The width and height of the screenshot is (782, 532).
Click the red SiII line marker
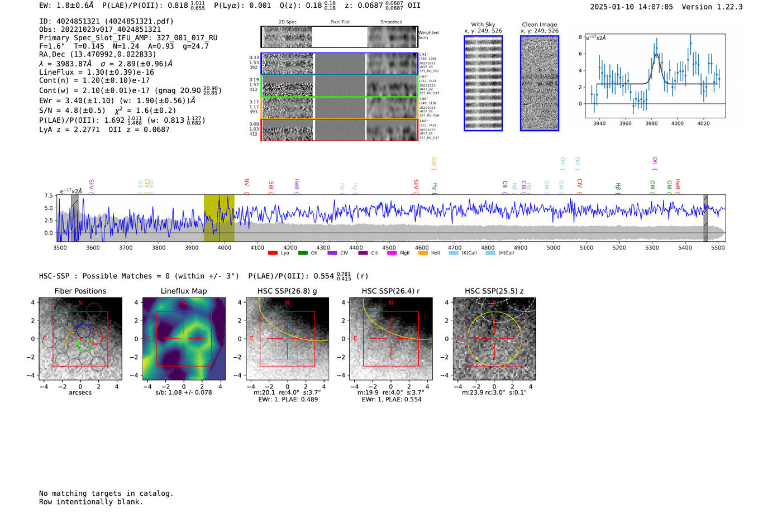click(271, 187)
